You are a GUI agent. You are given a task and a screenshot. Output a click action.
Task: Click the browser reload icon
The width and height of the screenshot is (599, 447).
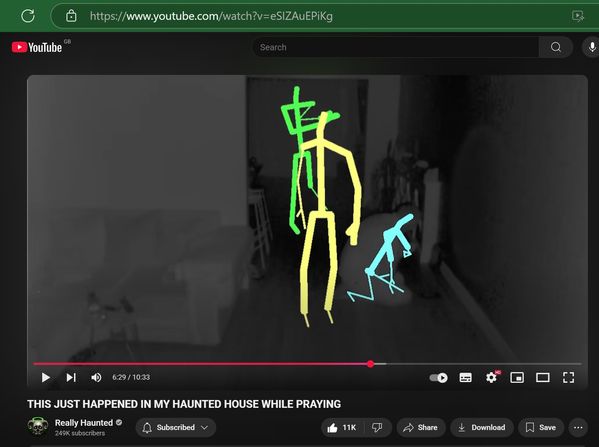pos(28,16)
